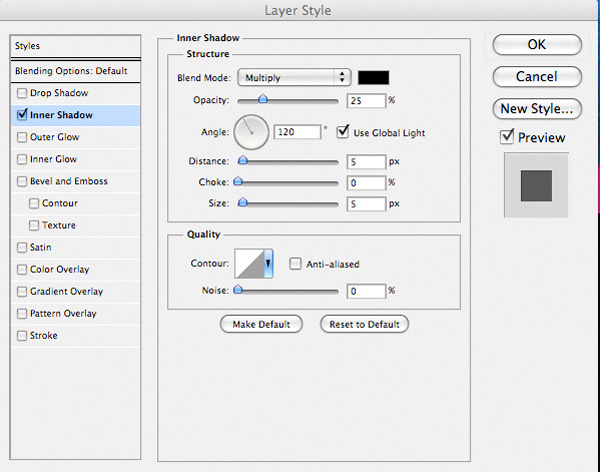Viewport: 600px width, 472px height.
Task: Open the Stroke style row
Action: (x=75, y=336)
